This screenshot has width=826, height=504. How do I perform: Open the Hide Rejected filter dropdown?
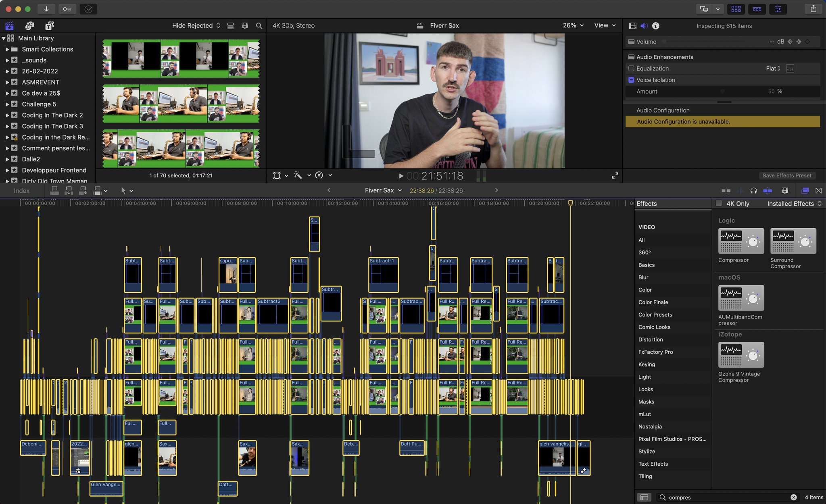[196, 25]
